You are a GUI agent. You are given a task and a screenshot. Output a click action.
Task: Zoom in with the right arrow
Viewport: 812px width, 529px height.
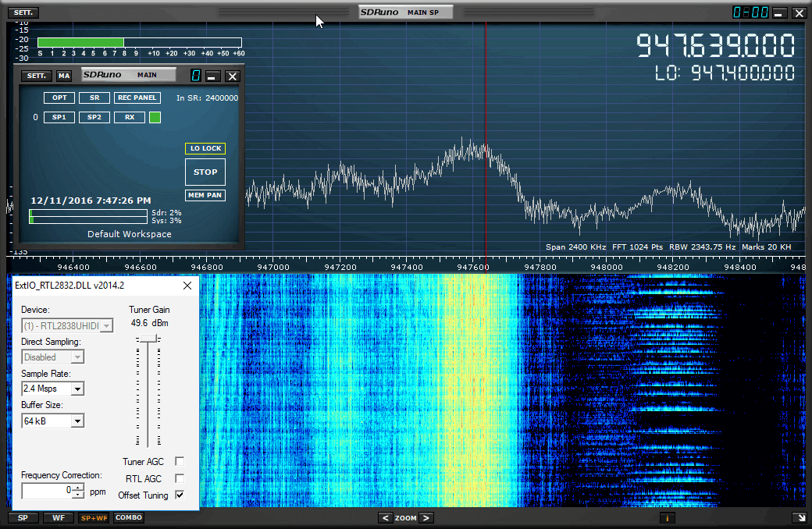426,518
